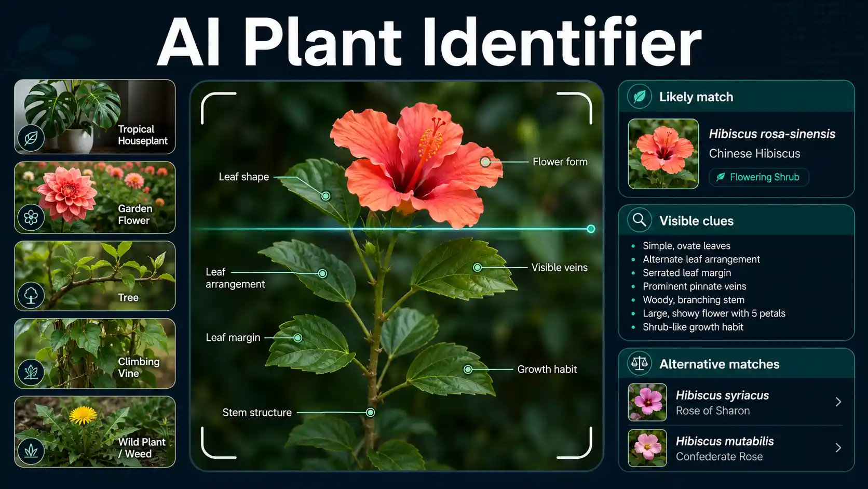Select the Leaf arrangement marker dot
The image size is (868, 489).
point(322,273)
